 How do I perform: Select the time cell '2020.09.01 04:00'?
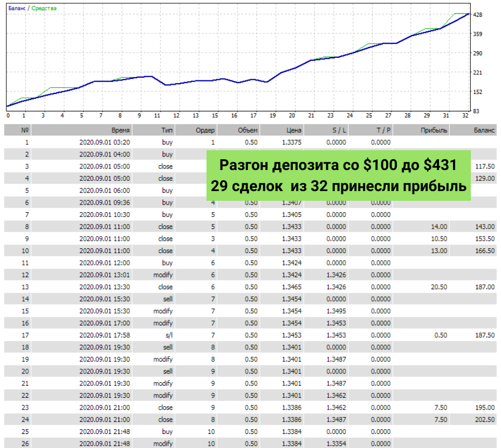105,154
